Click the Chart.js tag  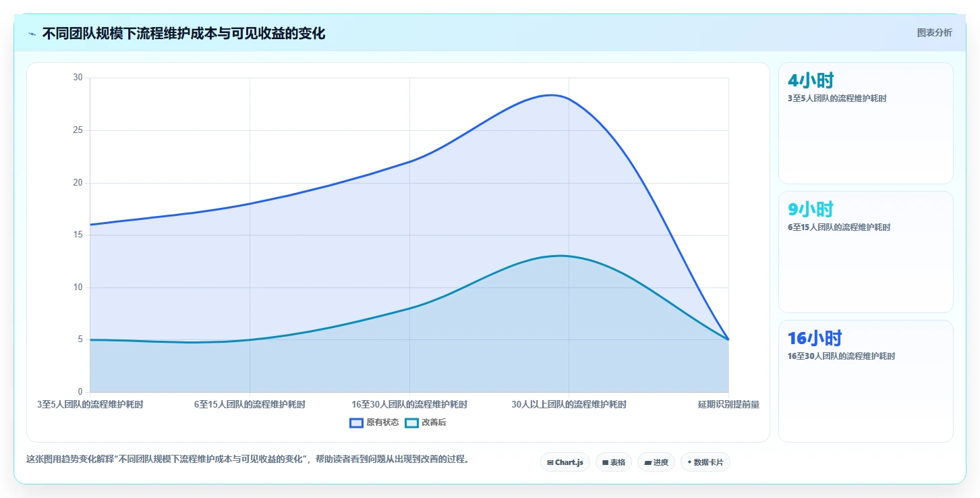tap(565, 462)
